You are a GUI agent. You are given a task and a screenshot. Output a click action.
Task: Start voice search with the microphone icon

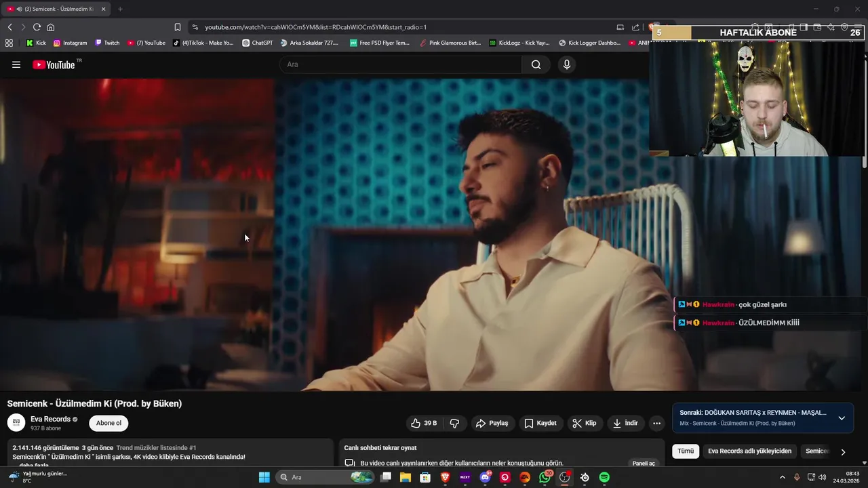click(x=567, y=64)
